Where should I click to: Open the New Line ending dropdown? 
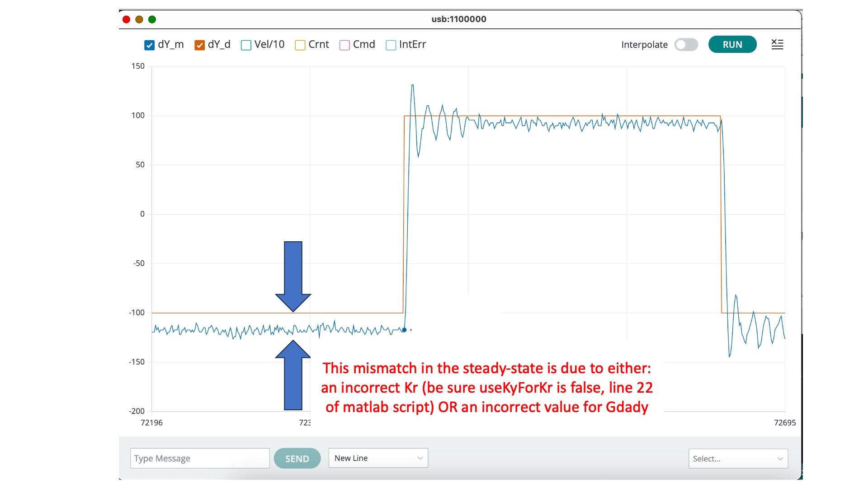click(378, 458)
